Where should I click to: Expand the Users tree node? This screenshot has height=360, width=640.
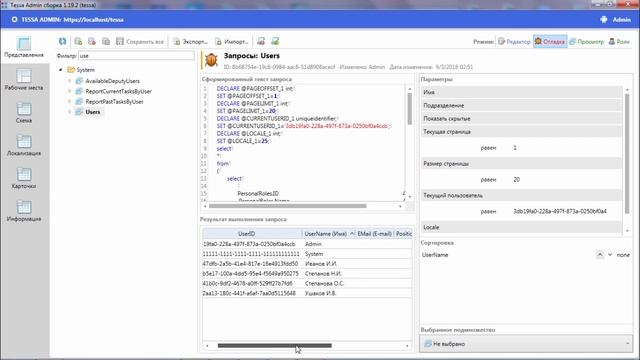[x=70, y=111]
